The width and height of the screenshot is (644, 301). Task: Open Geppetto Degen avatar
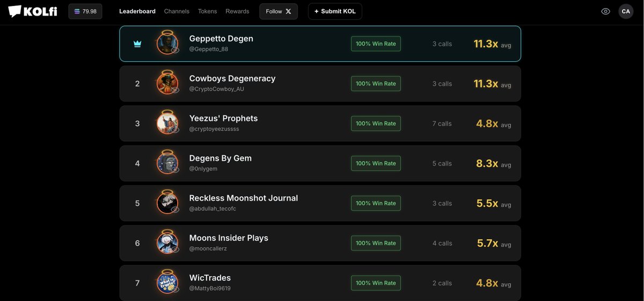[x=167, y=43]
